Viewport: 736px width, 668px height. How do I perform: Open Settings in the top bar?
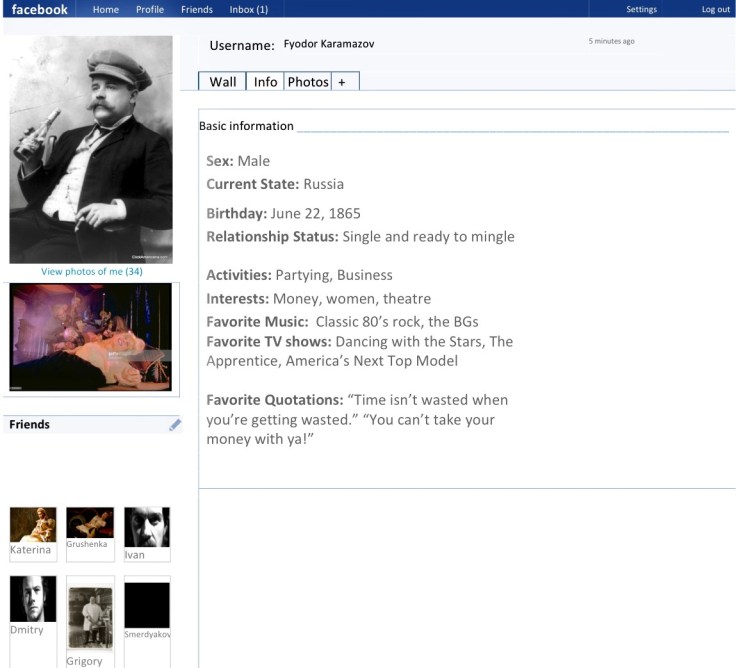point(641,9)
